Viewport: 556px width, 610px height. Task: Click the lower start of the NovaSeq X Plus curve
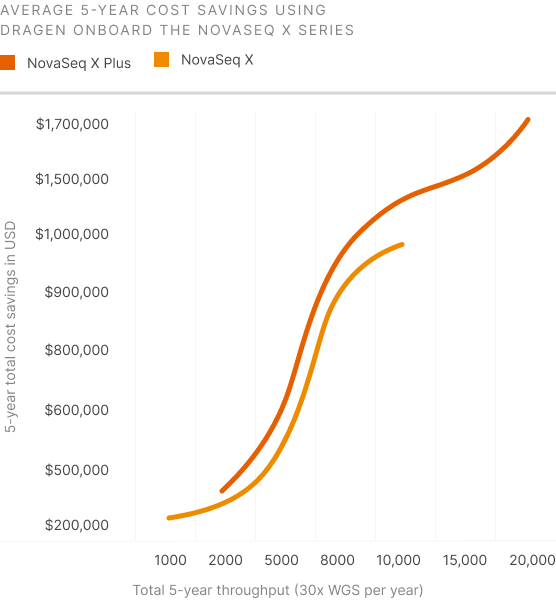point(222,491)
